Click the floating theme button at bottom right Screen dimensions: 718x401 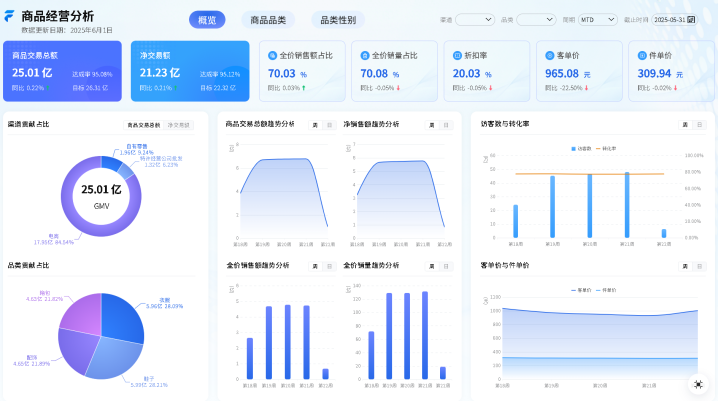698,384
